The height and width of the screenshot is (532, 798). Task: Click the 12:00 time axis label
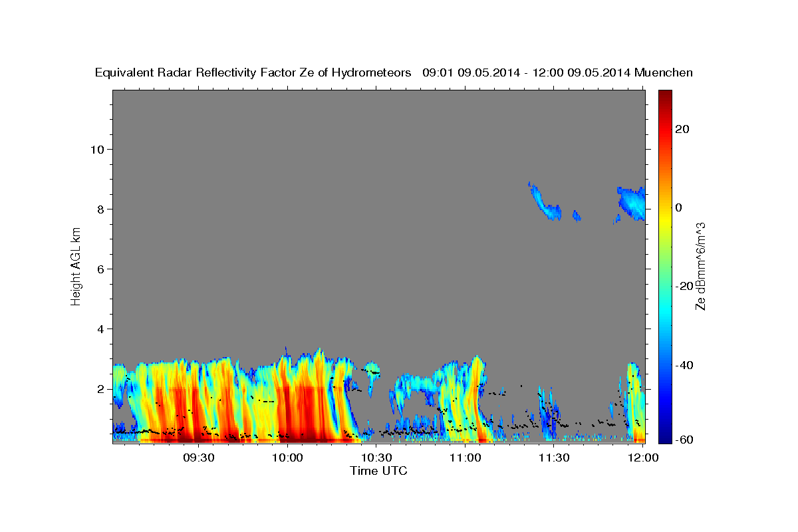(643, 458)
